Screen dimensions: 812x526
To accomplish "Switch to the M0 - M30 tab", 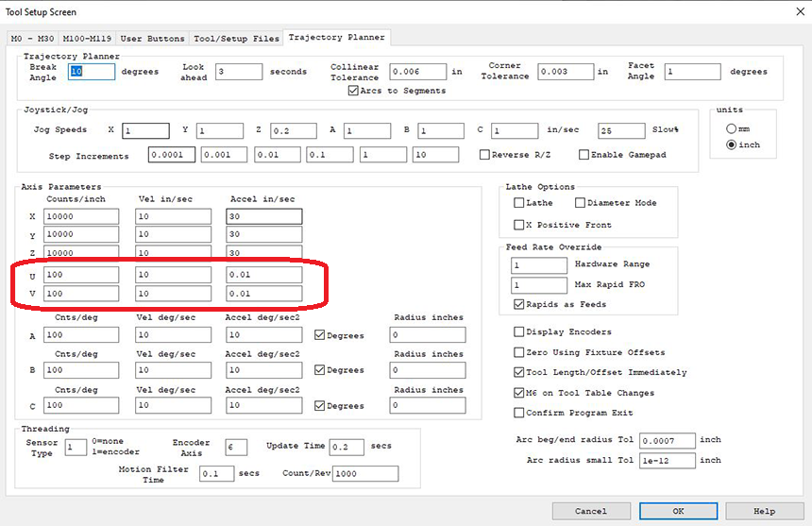I will click(32, 39).
